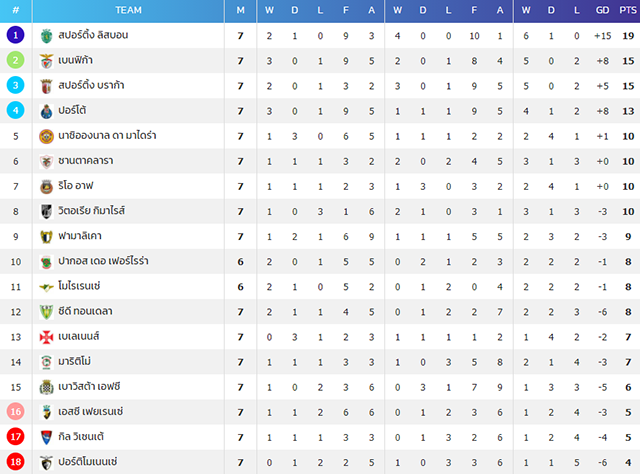Click the red rank 18 badge
Image resolution: width=640 pixels, height=474 pixels.
[x=16, y=462]
